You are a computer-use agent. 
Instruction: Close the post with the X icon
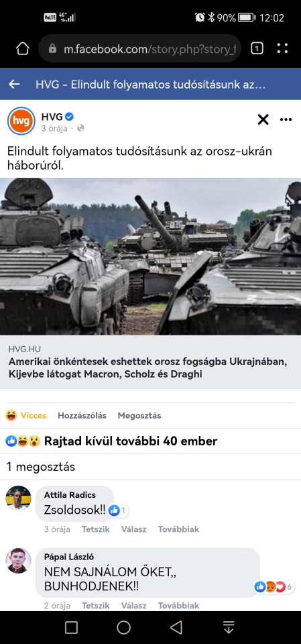[x=263, y=119]
